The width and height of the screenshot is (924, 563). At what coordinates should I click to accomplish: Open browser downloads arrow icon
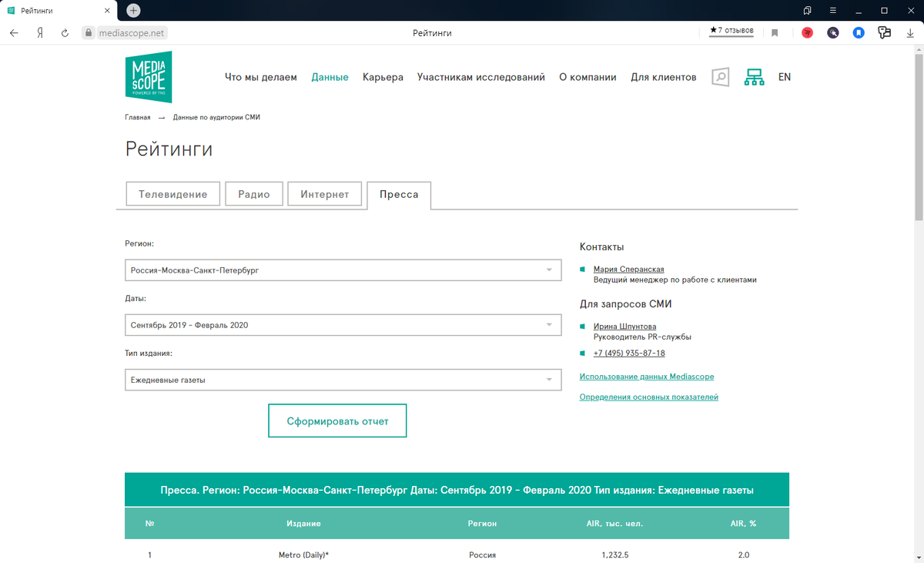tap(909, 33)
